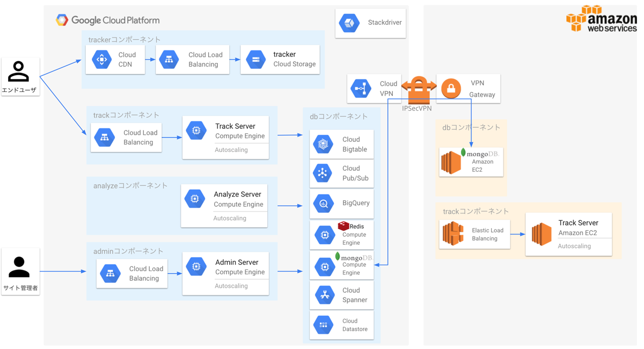644x349 pixels.
Task: Click the 'サイト管理者' label
Action: pyautogui.click(x=20, y=288)
